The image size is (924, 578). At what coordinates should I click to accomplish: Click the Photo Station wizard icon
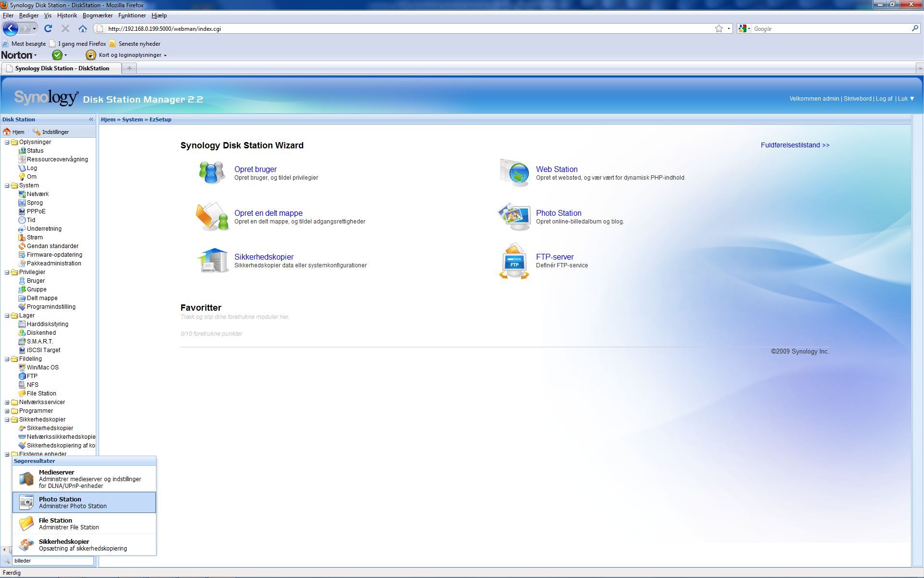[513, 216]
